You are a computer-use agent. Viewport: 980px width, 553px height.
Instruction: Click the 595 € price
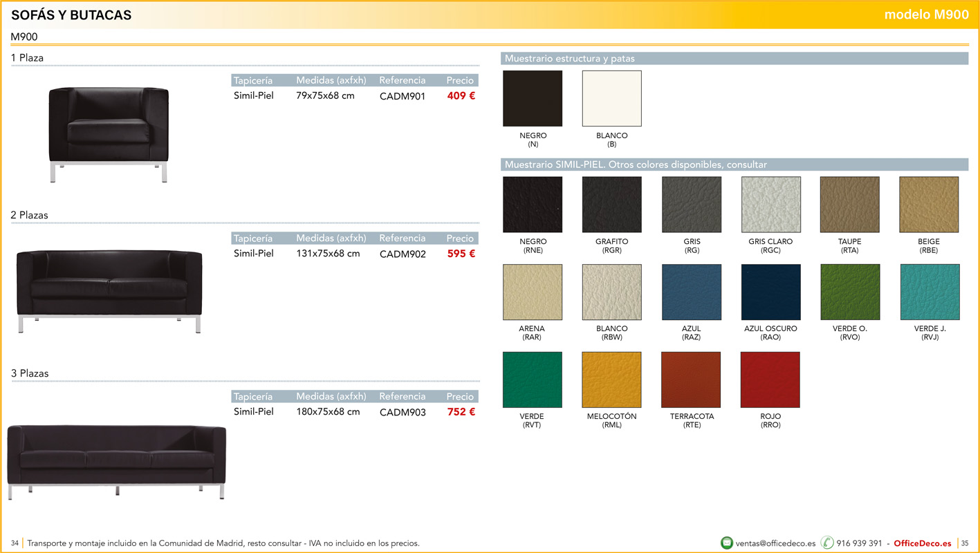tap(461, 254)
